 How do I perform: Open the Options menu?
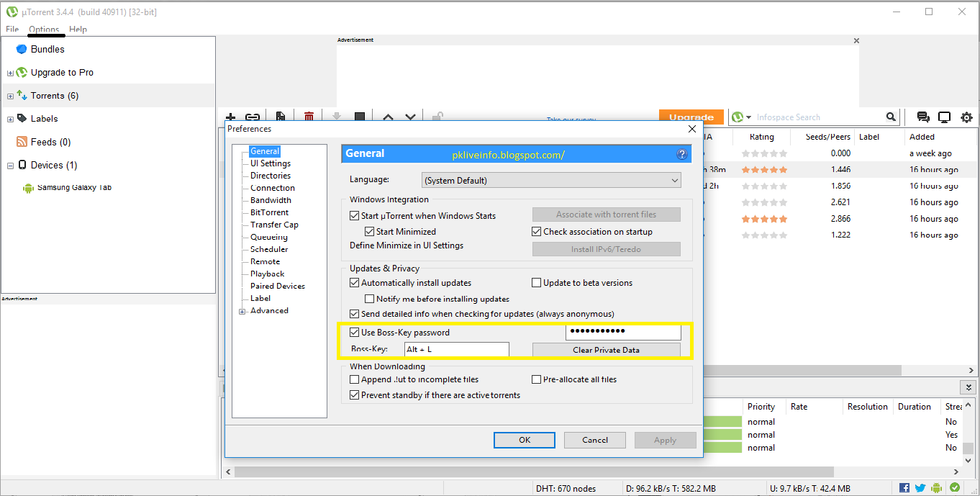point(44,30)
